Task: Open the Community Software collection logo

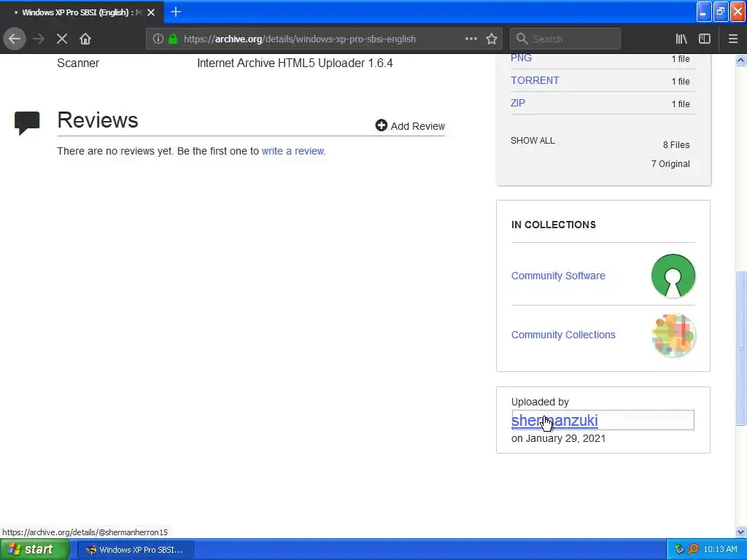Action: (673, 276)
